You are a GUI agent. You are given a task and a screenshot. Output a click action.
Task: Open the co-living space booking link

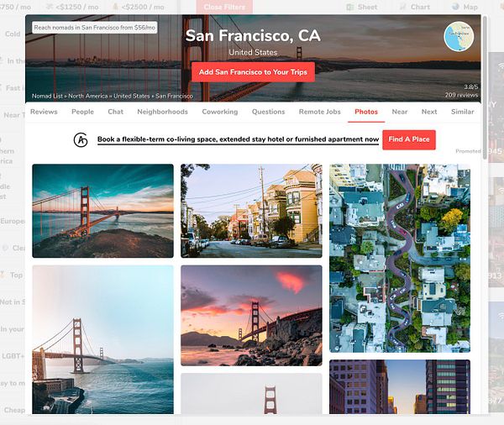(x=238, y=139)
